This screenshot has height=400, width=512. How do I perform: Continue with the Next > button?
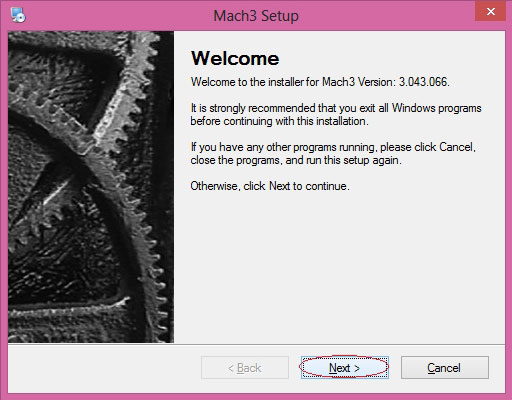[x=345, y=368]
